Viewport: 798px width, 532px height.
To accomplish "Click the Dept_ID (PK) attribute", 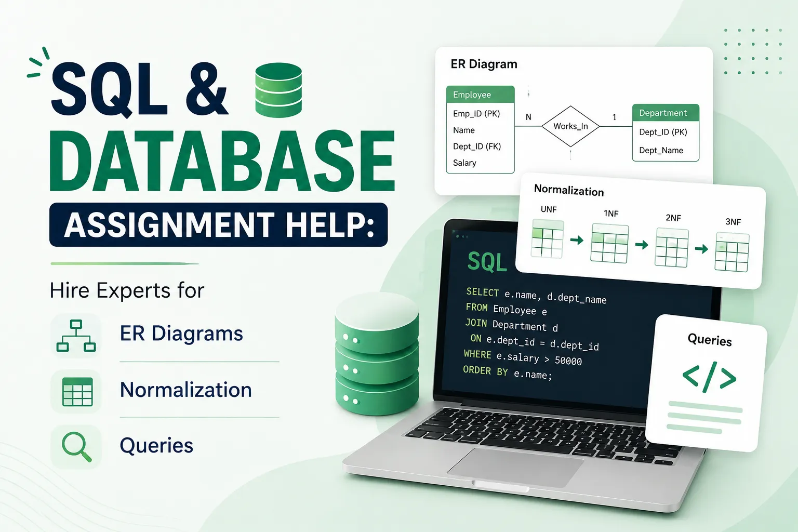I will [x=663, y=132].
